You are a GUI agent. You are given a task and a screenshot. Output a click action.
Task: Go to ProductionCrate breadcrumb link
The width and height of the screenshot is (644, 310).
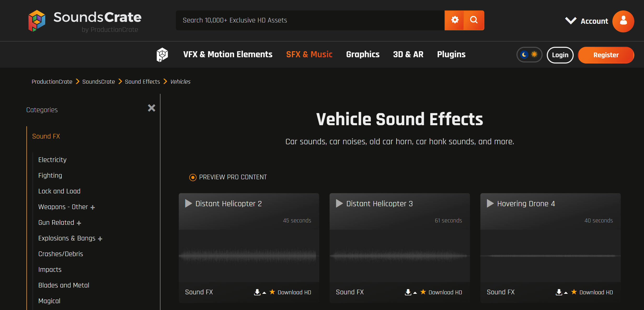click(x=52, y=82)
